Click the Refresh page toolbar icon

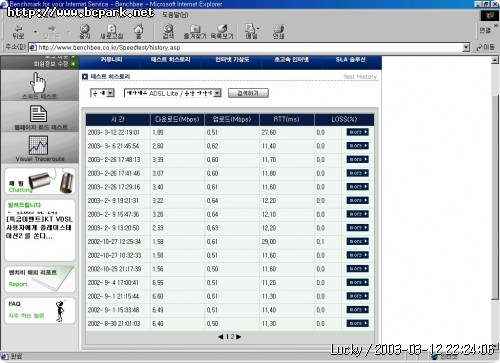click(112, 29)
